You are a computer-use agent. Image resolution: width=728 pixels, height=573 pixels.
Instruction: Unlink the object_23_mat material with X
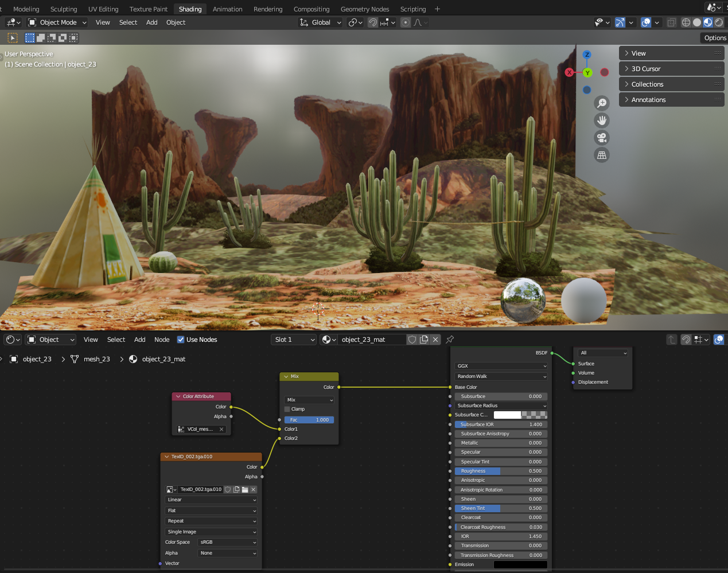(x=435, y=340)
